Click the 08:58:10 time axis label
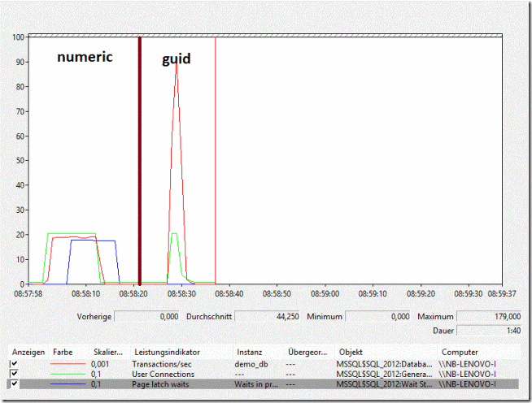532x403 pixels. [86, 293]
